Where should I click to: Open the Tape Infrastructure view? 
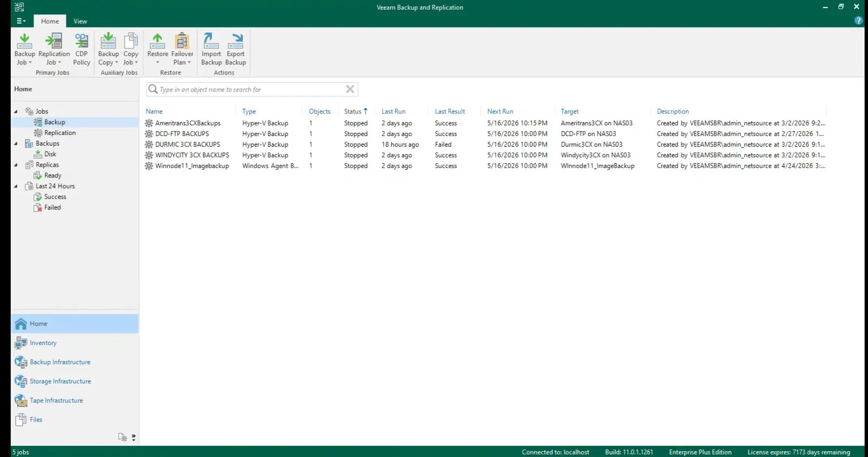pos(75,400)
